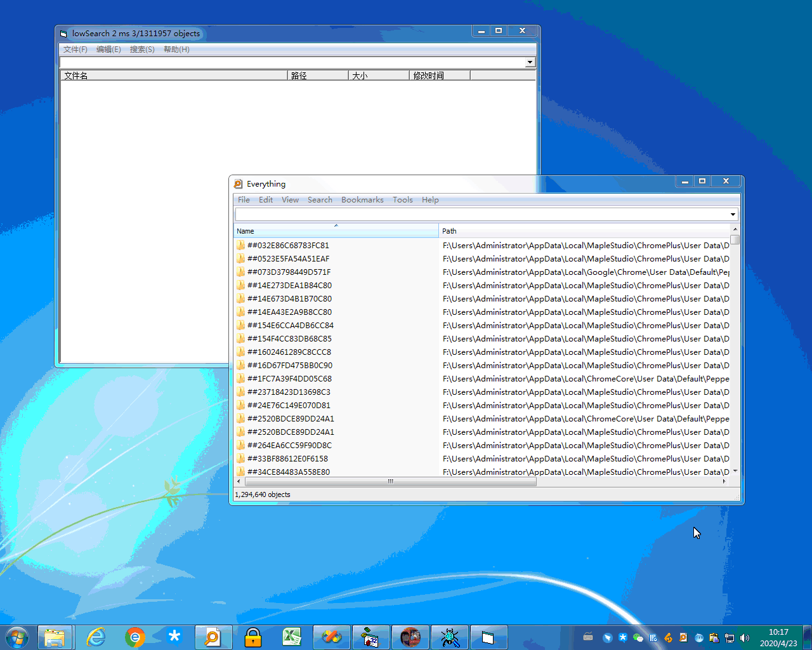Screen dimensions: 812x650
Task: Sort lowSearch list by 修改时间 column
Action: click(440, 76)
